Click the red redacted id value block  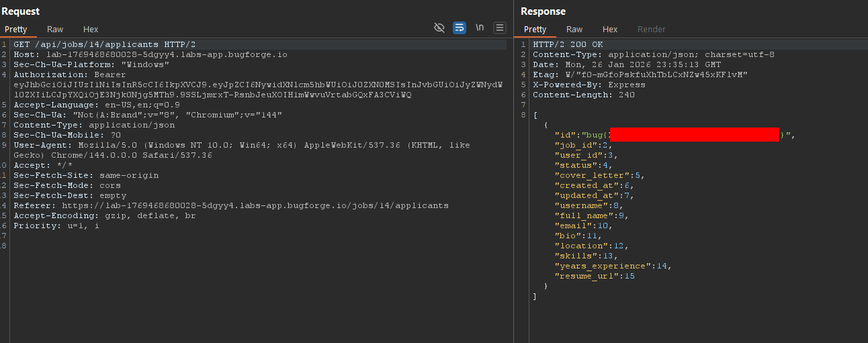[695, 135]
